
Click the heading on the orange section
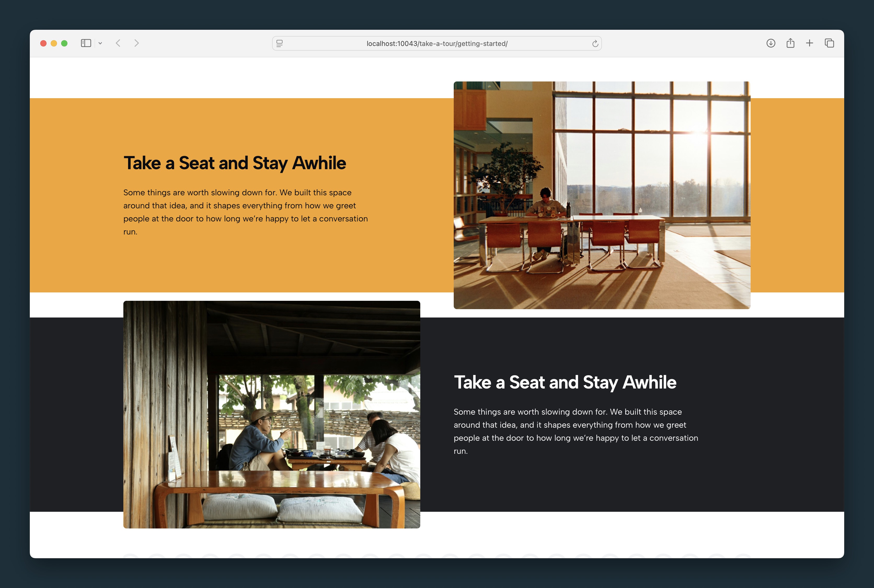point(235,163)
